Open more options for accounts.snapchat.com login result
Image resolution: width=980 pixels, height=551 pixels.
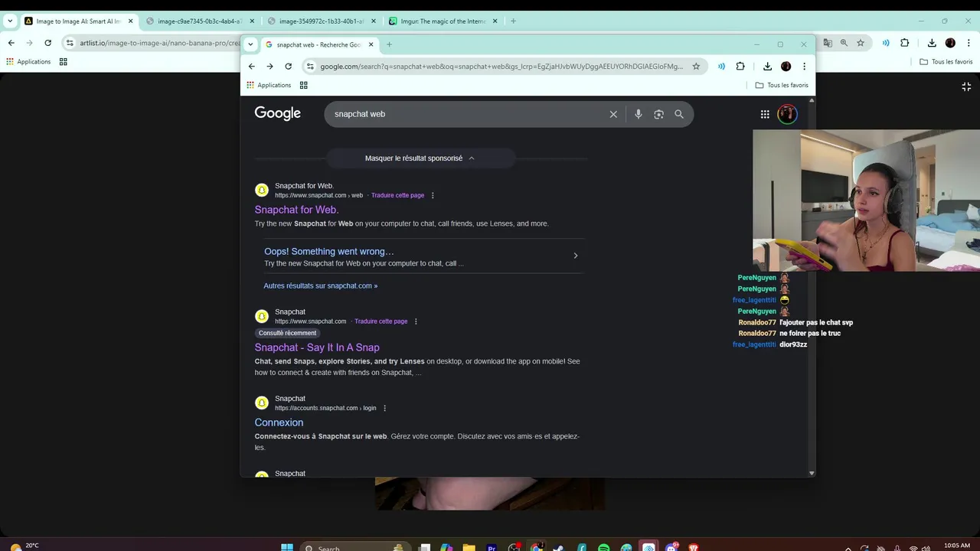point(384,408)
